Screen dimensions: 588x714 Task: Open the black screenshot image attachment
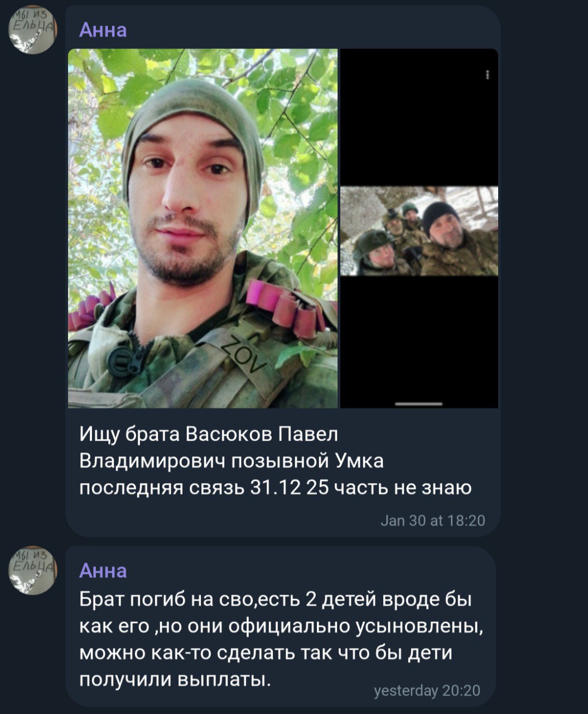pyautogui.click(x=419, y=228)
